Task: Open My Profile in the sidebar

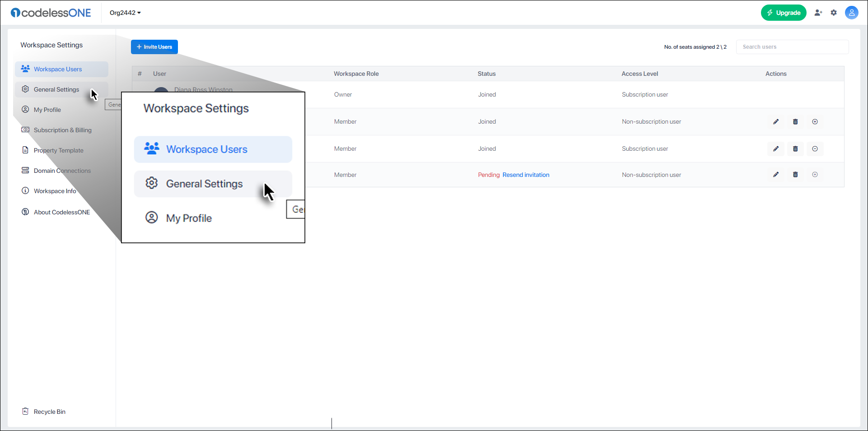Action: point(47,110)
